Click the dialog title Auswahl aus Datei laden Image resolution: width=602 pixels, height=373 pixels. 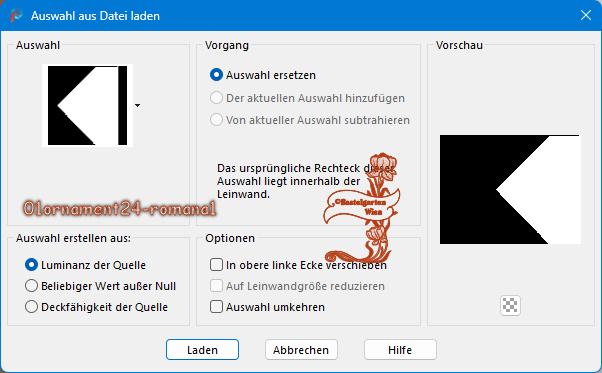[95, 16]
